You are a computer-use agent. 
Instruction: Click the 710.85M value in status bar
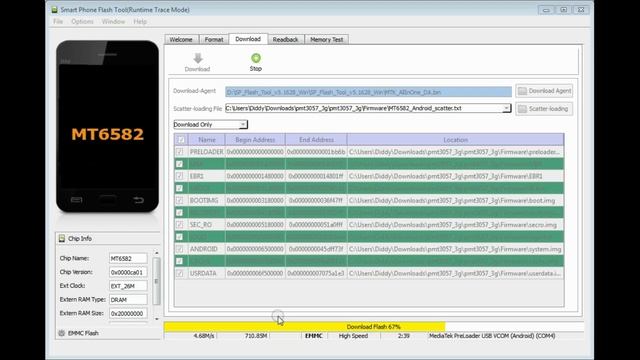pyautogui.click(x=256, y=336)
